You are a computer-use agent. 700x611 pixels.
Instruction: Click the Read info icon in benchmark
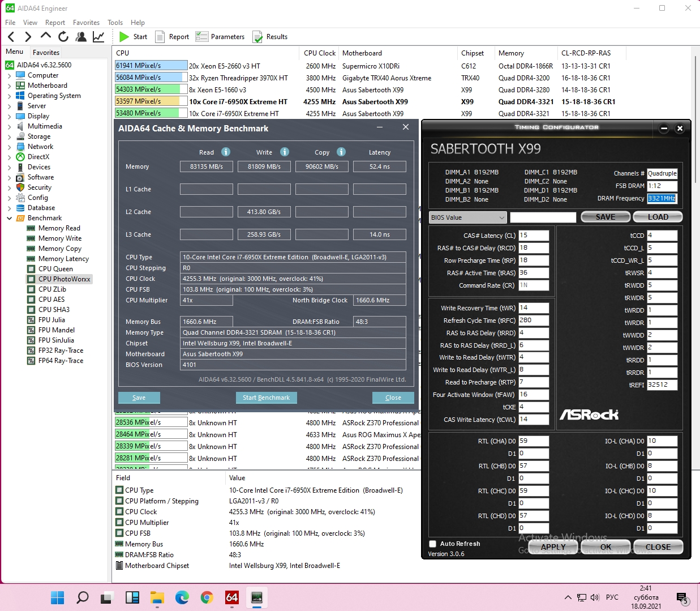[x=226, y=152]
